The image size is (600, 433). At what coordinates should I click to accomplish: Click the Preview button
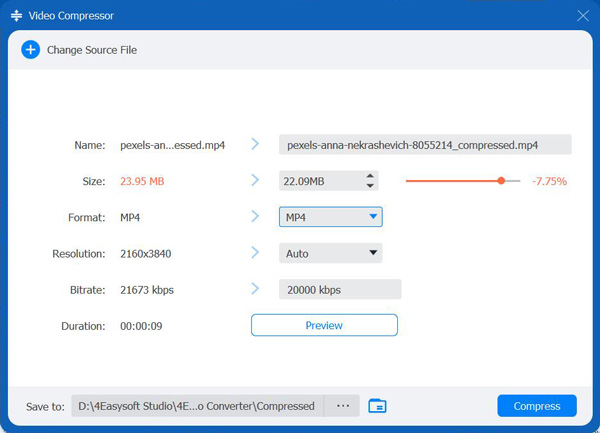(x=324, y=325)
